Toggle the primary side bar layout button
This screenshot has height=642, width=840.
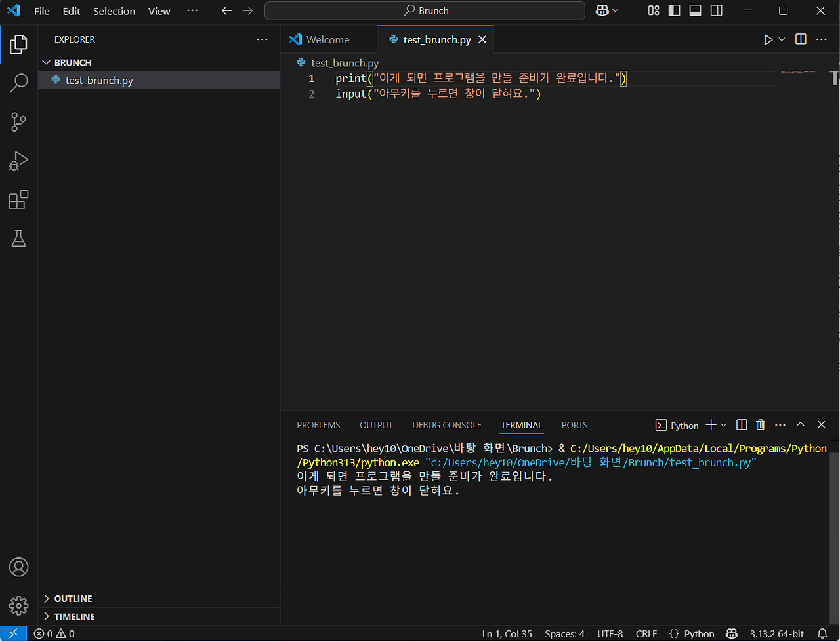(x=674, y=10)
